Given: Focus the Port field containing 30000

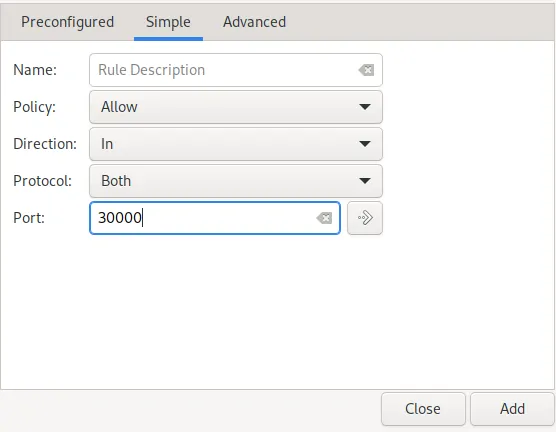Looking at the screenshot, I should pos(215,218).
